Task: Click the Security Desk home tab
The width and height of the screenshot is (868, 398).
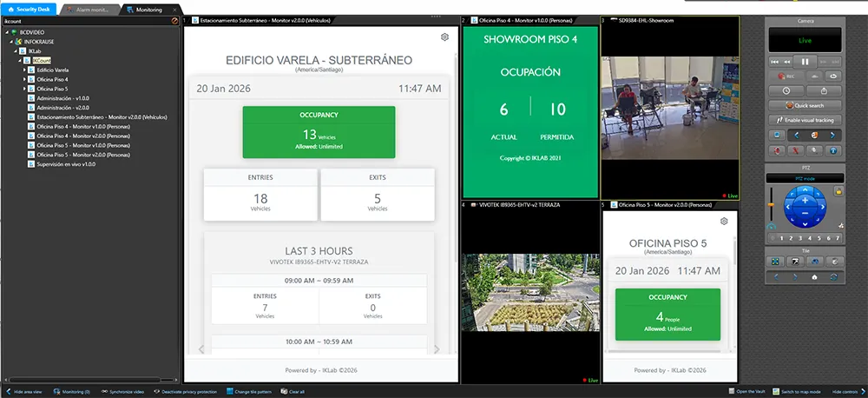Action: tap(30, 9)
